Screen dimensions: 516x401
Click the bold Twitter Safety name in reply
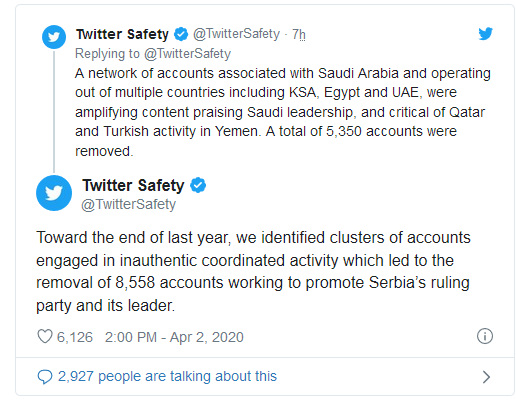tap(122, 34)
